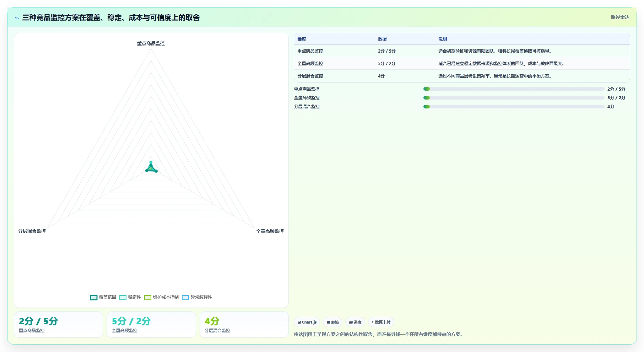The height and width of the screenshot is (352, 644).
Task: Click the 5分 / 2分 summary card
Action: pos(151,325)
